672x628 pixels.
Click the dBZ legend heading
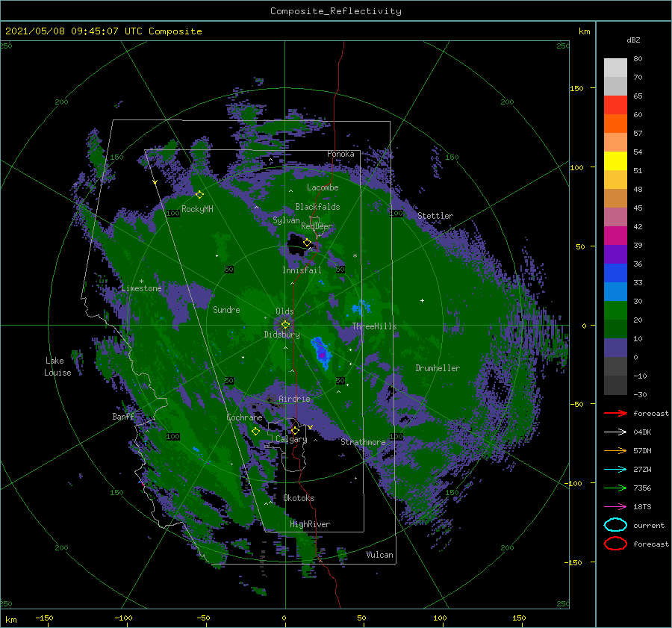click(x=633, y=40)
